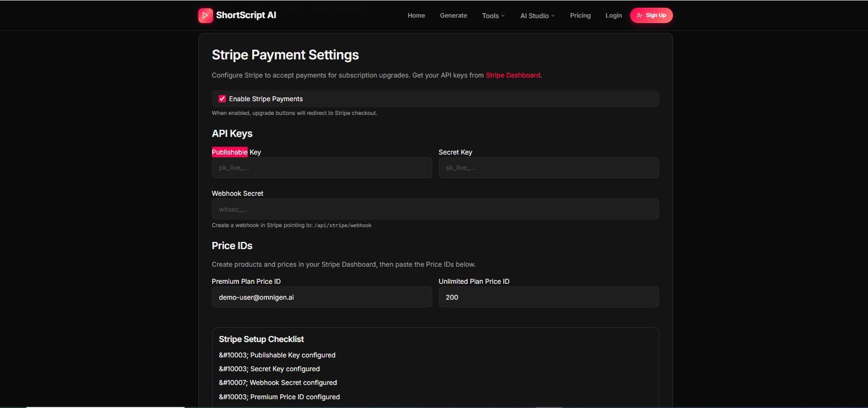868x408 pixels.
Task: Select the Create products and prices instruction
Action: coord(344,264)
